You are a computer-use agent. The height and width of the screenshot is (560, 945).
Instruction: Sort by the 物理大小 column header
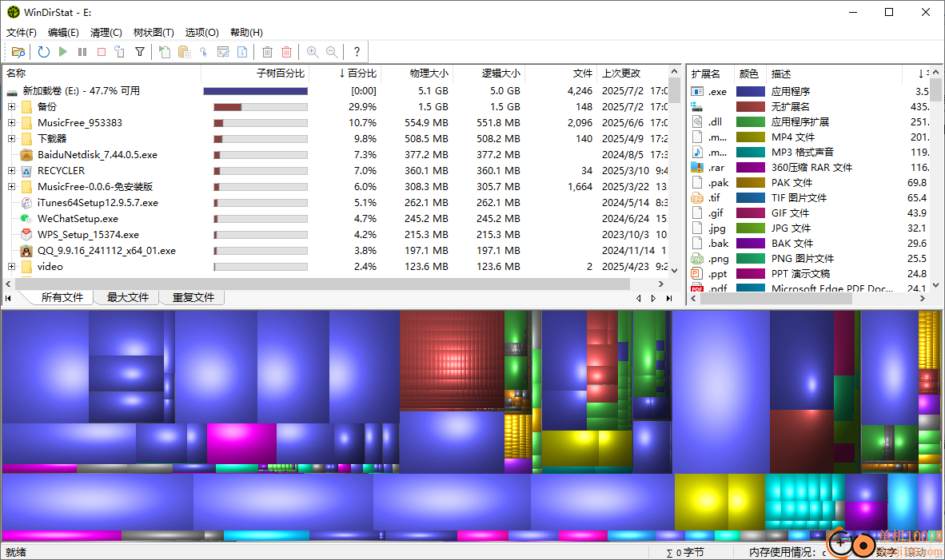pyautogui.click(x=417, y=73)
